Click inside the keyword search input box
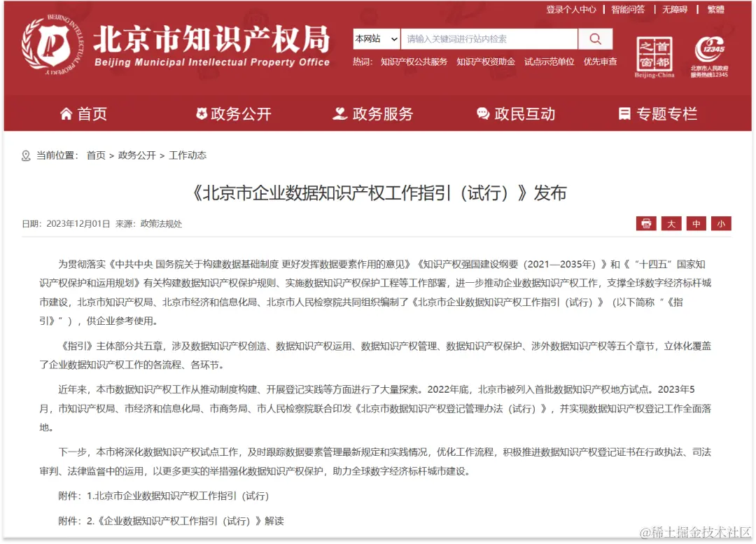This screenshot has width=756, height=544. pyautogui.click(x=490, y=39)
